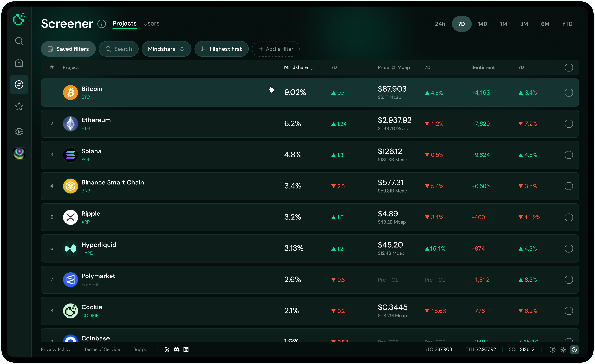Click the Screener info icon

click(x=102, y=24)
